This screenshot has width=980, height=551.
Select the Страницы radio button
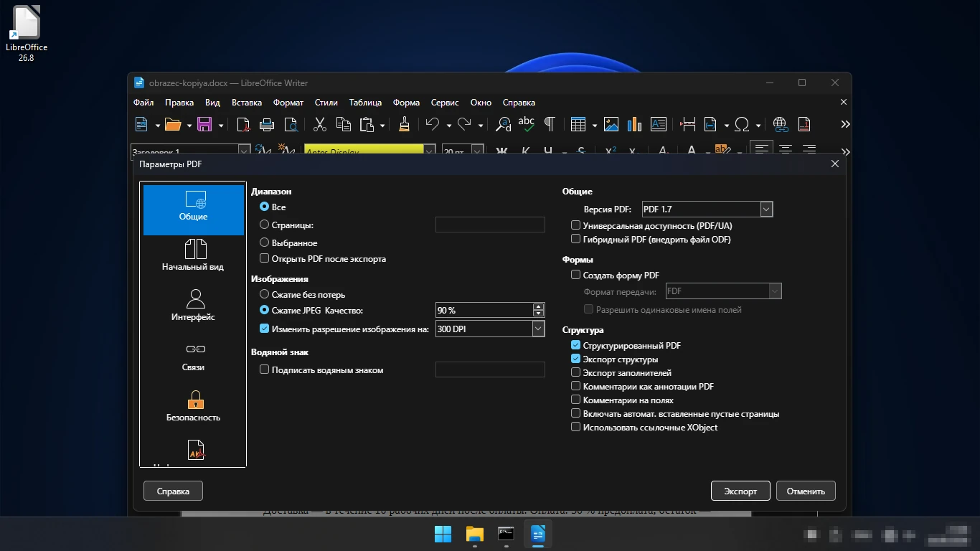click(x=264, y=225)
